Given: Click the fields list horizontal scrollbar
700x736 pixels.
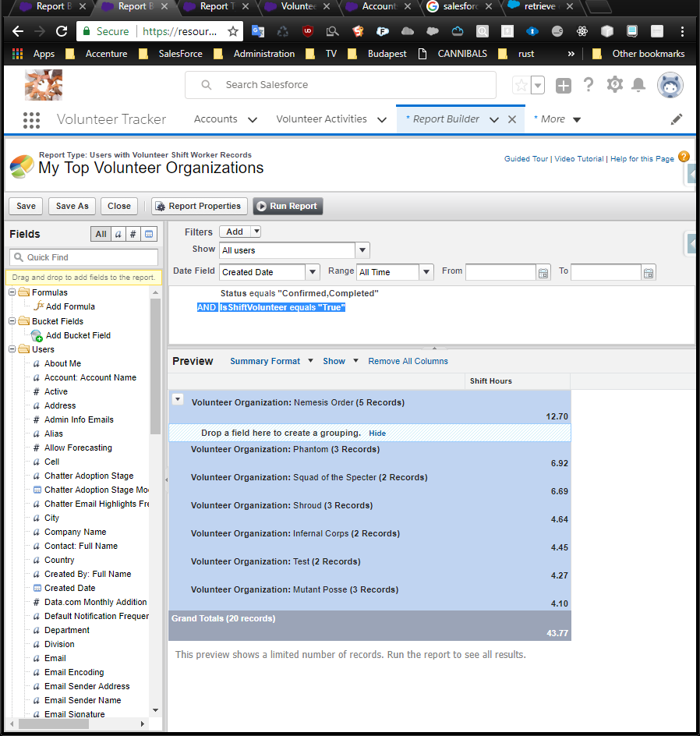Looking at the screenshot, I should click(53, 724).
